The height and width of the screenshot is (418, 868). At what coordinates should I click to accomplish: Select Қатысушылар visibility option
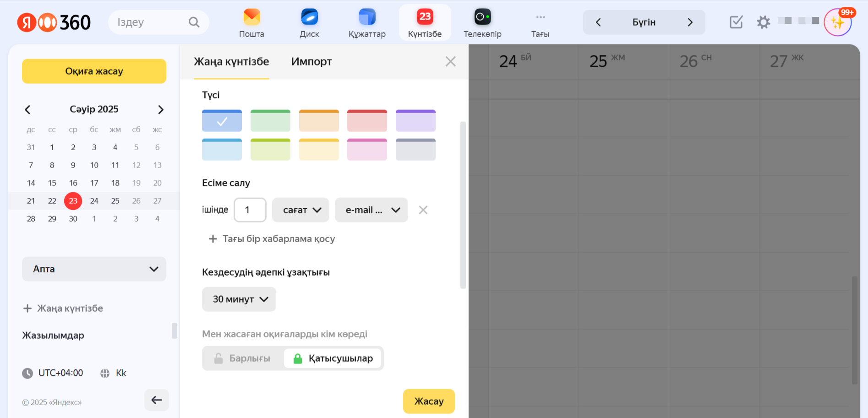[333, 358]
